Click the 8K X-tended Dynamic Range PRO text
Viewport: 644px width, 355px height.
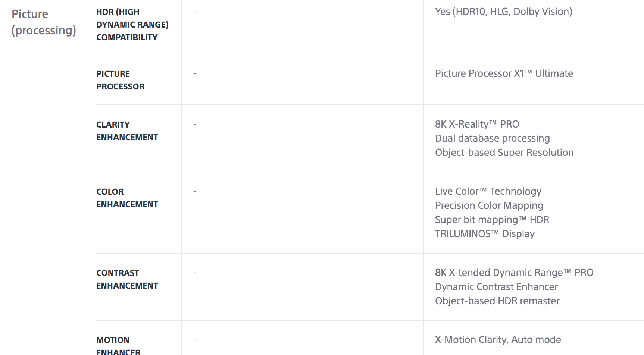514,273
